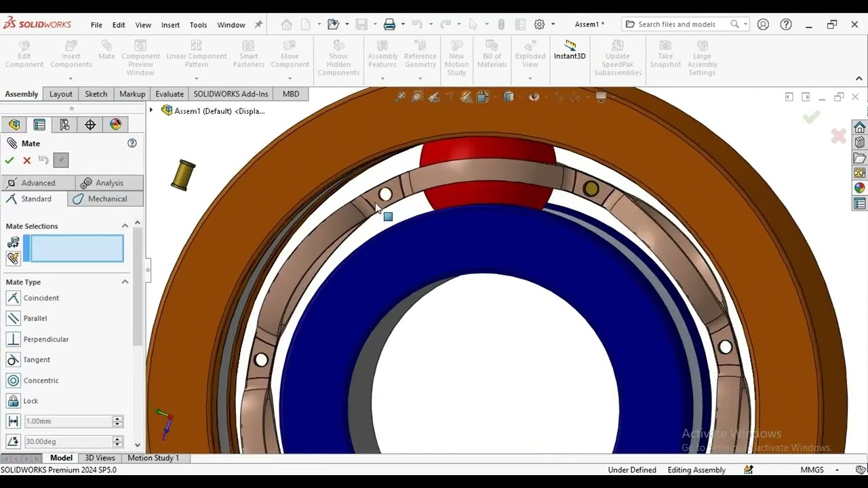Image resolution: width=868 pixels, height=488 pixels.
Task: Pin the menu bar with the pushpin
Action: 258,24
